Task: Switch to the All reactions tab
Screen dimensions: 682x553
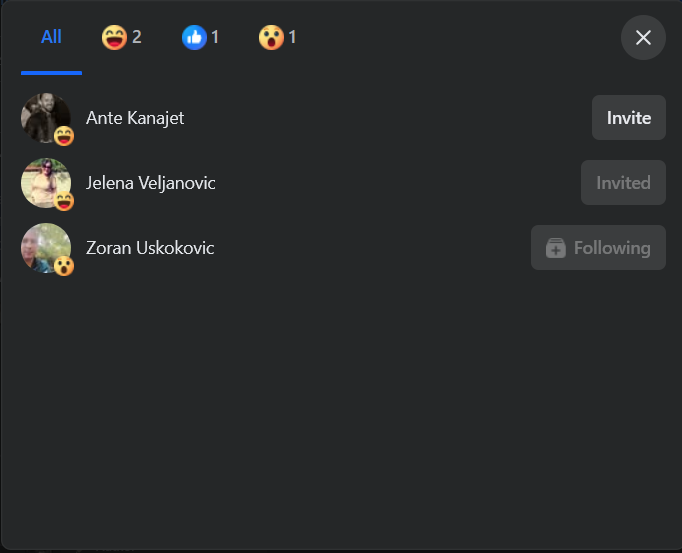Action: 51,37
